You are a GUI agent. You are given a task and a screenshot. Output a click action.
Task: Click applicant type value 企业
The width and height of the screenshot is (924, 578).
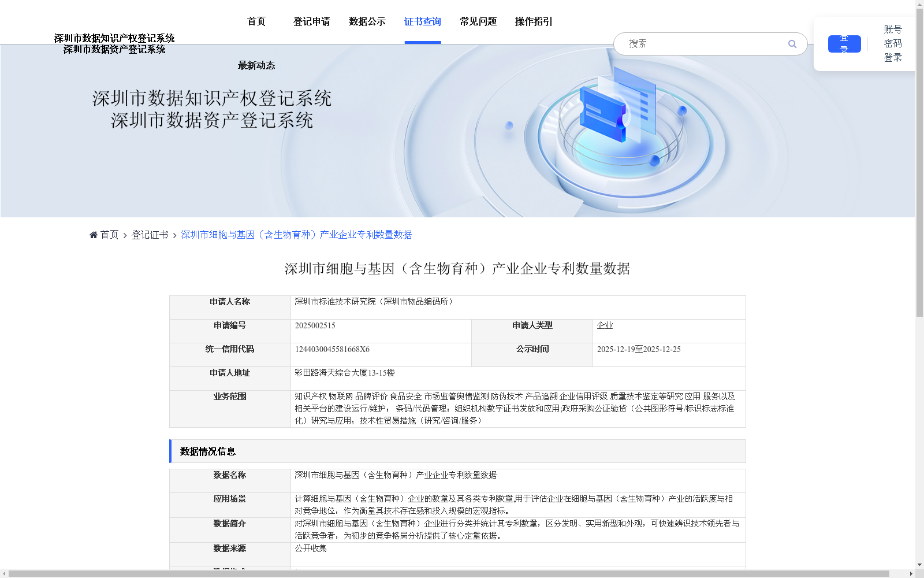click(x=605, y=325)
